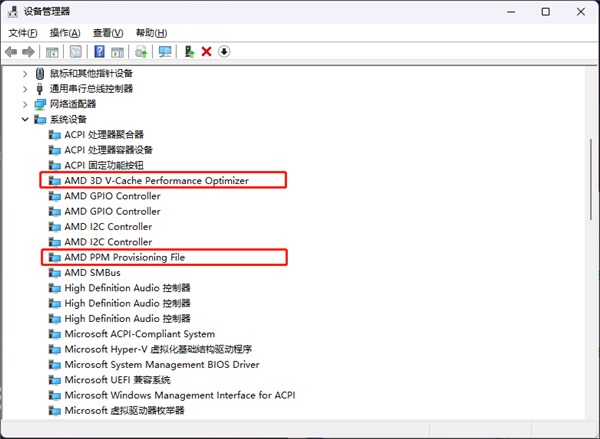Select Microsoft Hyper-V 虚拟化基础结构驱动程序
Viewport: 600px width, 439px height.
pyautogui.click(x=150, y=349)
